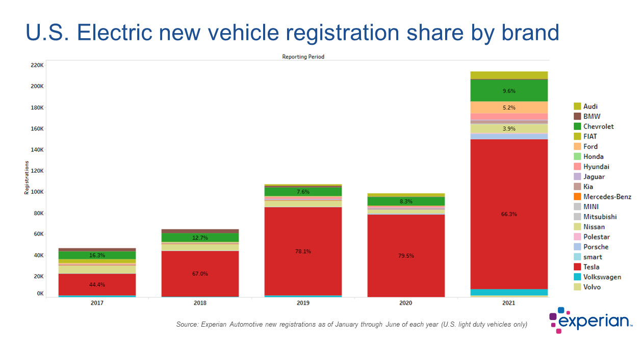Select the 3.9% Nissan segment in 2021
The image size is (644, 344).
pos(508,128)
